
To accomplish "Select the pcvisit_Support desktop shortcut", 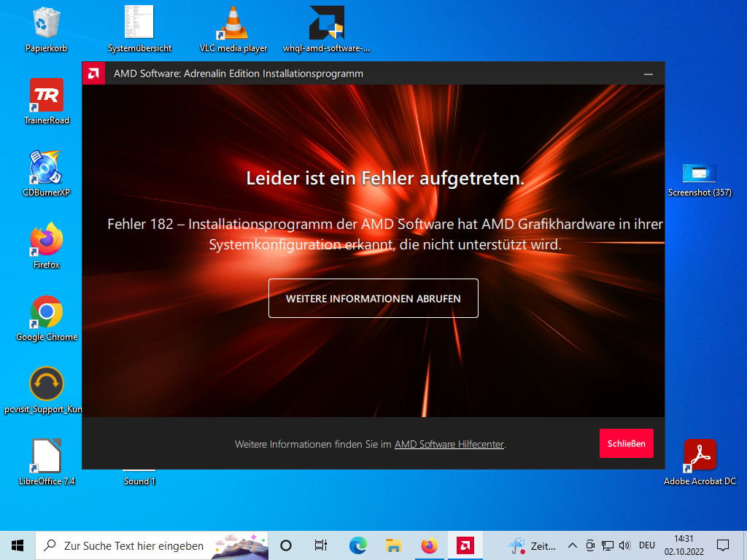I will pos(43,391).
